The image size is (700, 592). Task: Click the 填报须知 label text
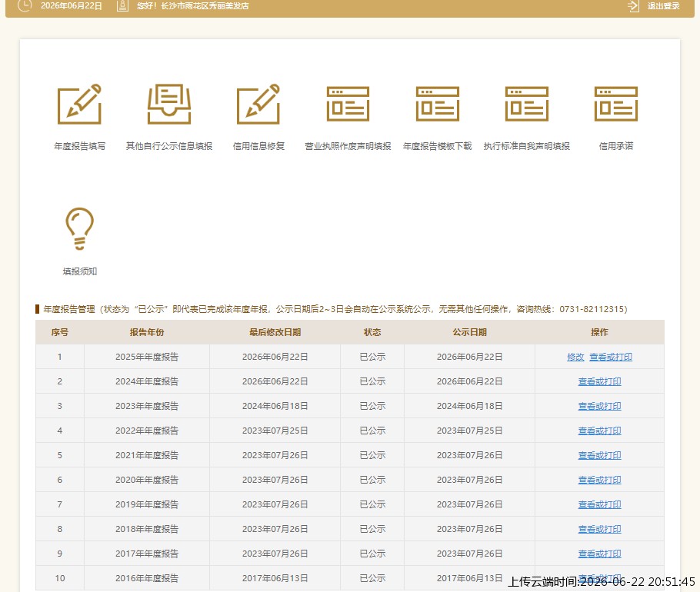(79, 271)
